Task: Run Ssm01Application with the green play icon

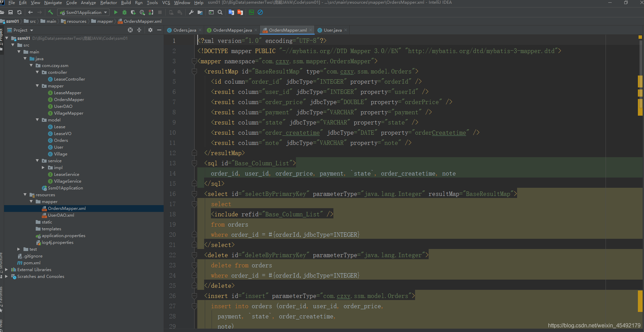Action: point(116,12)
